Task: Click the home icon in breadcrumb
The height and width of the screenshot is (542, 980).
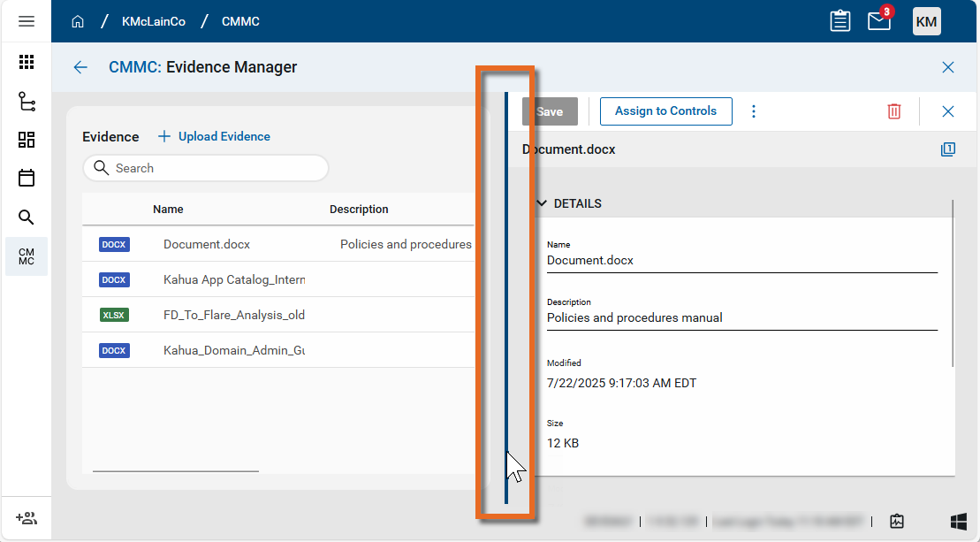Action: point(78,21)
